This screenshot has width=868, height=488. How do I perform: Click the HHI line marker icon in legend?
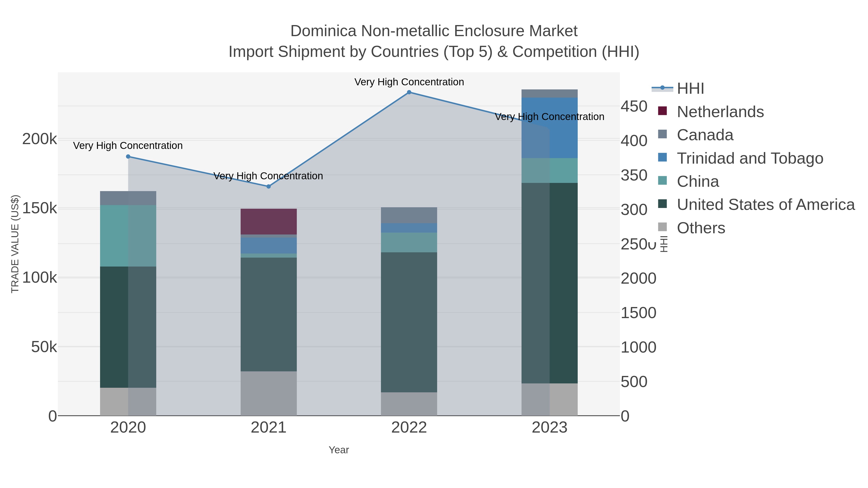pos(663,88)
